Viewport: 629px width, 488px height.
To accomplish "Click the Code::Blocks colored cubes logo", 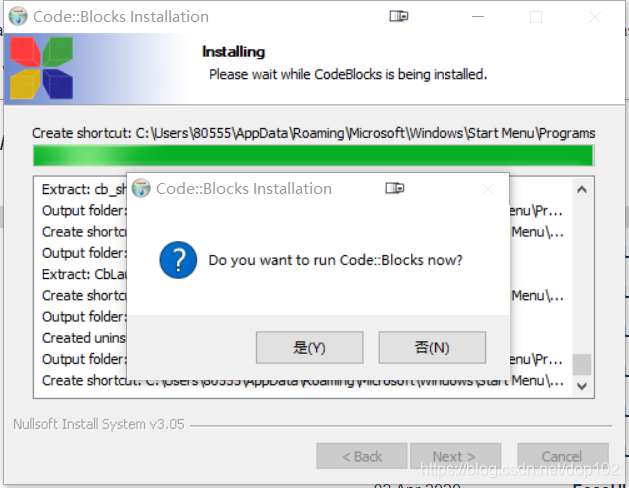I will coord(41,68).
